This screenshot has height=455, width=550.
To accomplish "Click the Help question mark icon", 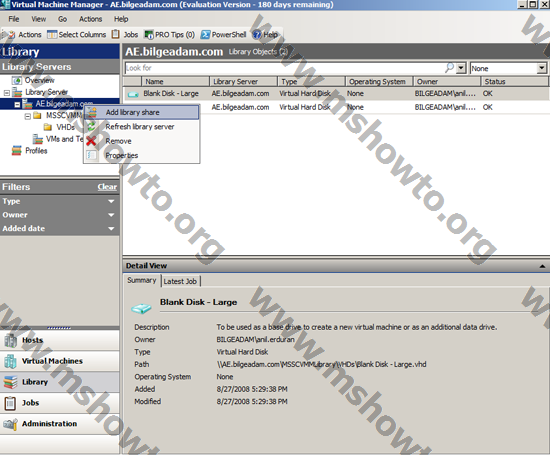I will click(257, 34).
